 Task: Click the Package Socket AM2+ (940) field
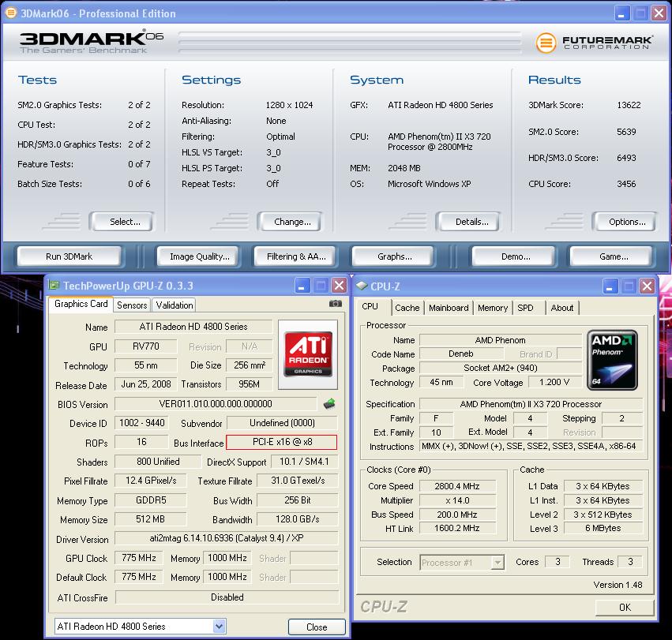(501, 368)
